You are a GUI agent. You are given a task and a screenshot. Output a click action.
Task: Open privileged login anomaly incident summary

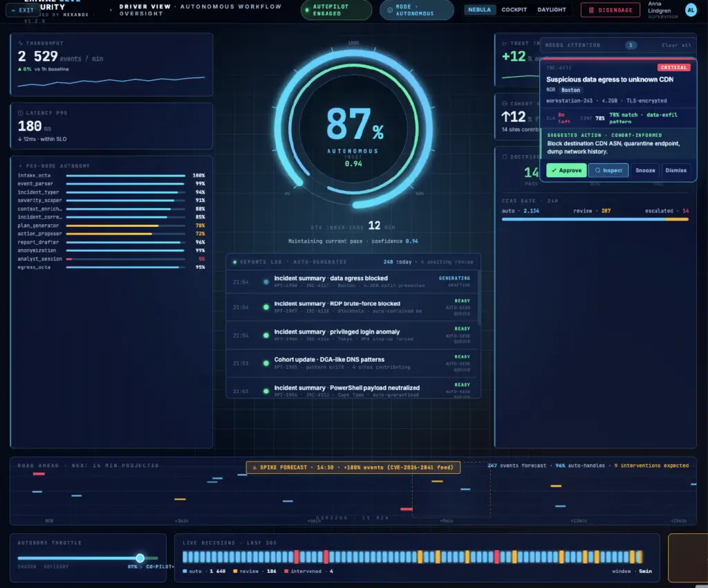[x=352, y=335]
